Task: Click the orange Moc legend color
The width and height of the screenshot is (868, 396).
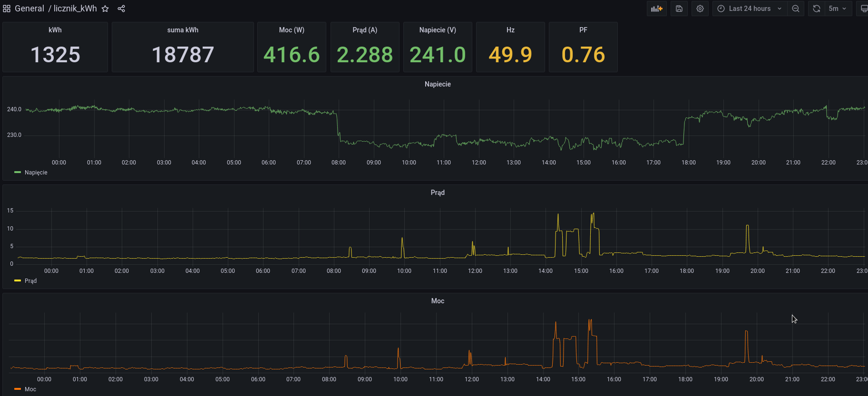Action: [x=18, y=389]
